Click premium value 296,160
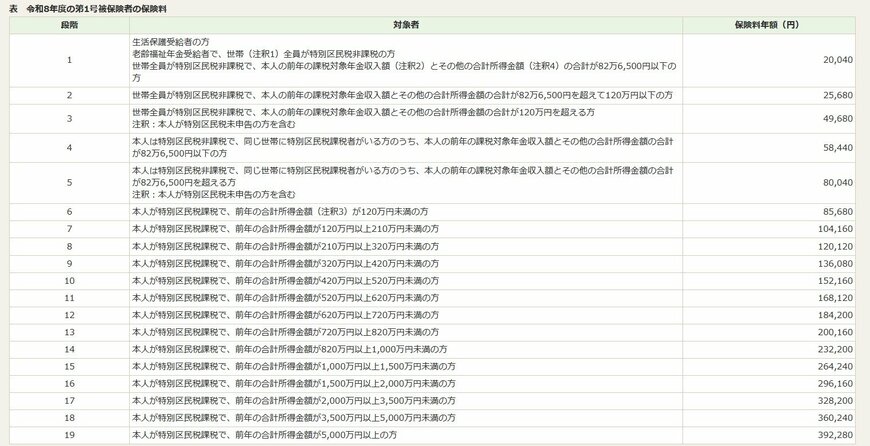The image size is (870, 446). (x=836, y=384)
